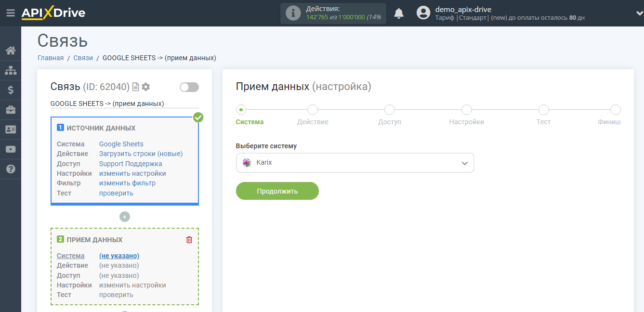Open the connection settings gear
The image size is (644, 312).
pos(146,87)
